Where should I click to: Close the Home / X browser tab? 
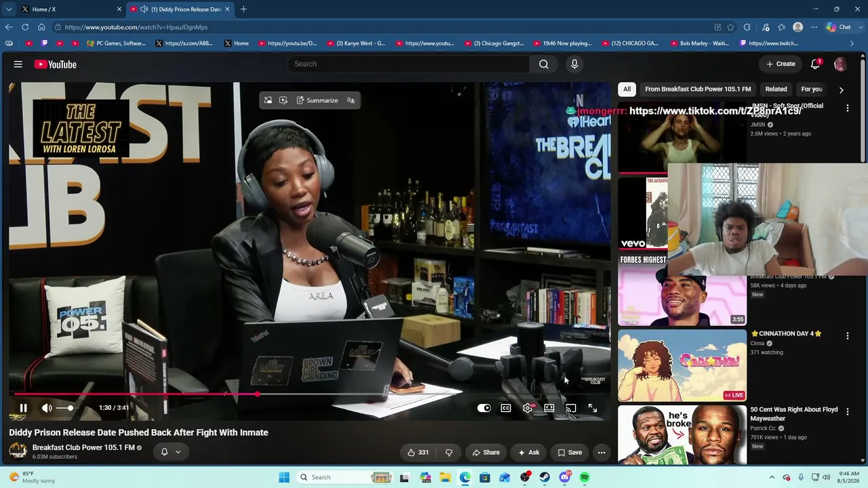119,9
